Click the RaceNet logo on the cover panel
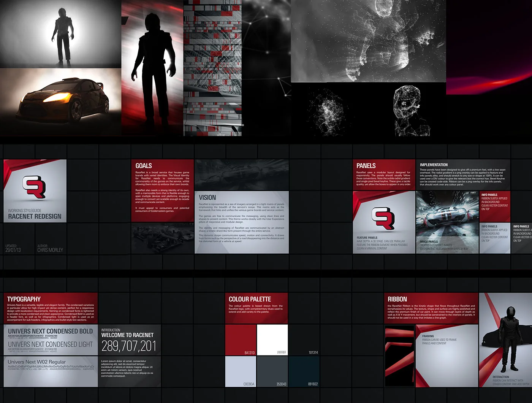Viewport: 532px width, 403px height. 34,187
